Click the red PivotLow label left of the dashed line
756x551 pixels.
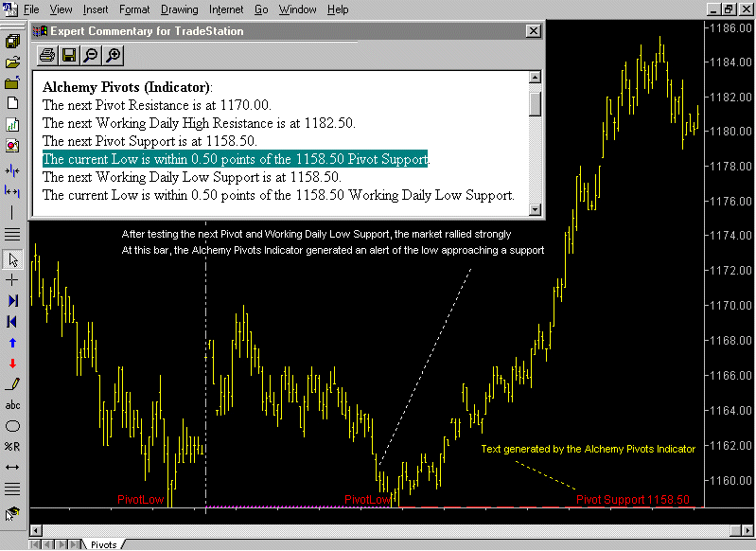(x=141, y=499)
